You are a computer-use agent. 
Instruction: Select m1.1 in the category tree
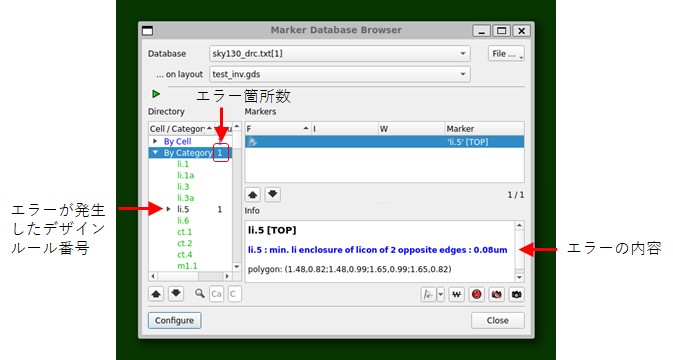click(187, 266)
